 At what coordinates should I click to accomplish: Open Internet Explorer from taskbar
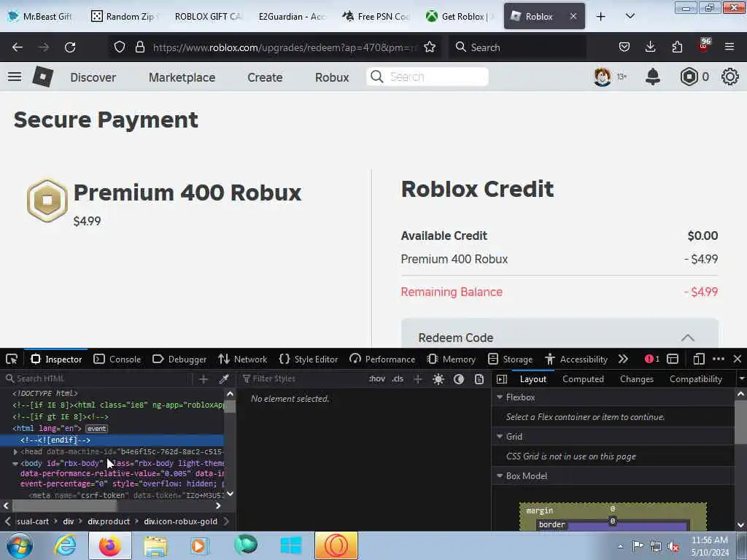coord(65,545)
